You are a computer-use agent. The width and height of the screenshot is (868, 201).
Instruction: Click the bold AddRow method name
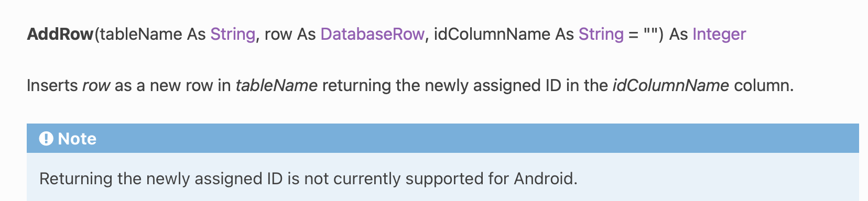click(60, 34)
